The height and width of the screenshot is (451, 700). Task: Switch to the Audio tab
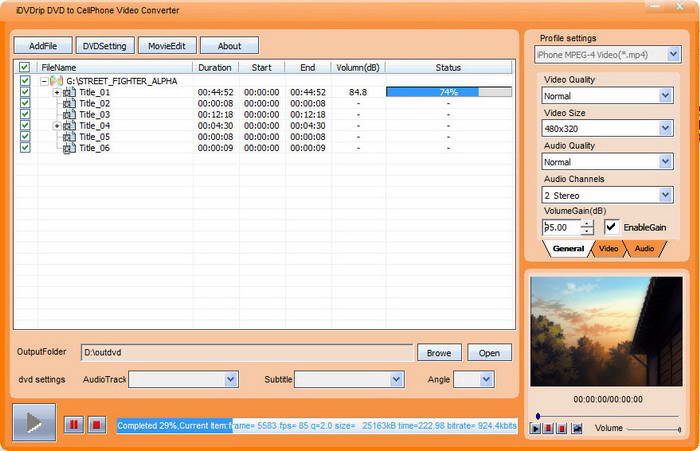(644, 249)
